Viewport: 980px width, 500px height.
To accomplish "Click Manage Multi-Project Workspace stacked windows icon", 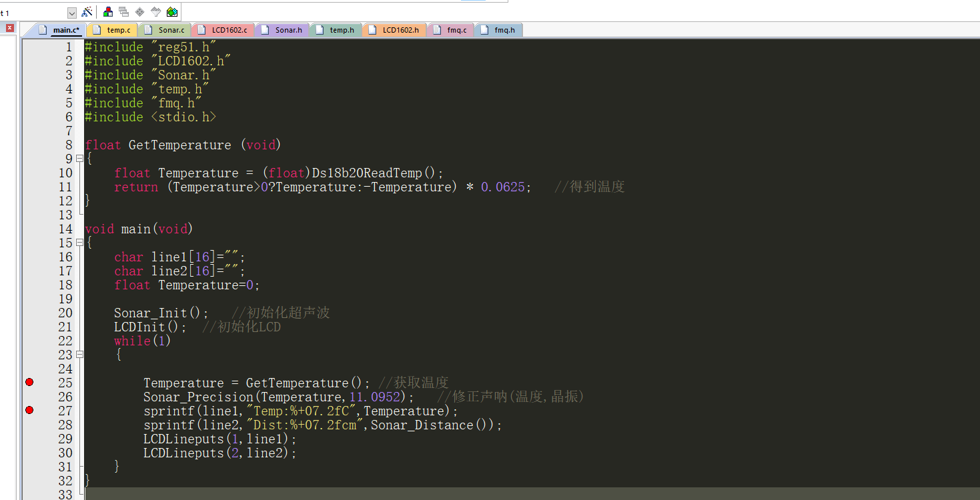I will 123,12.
